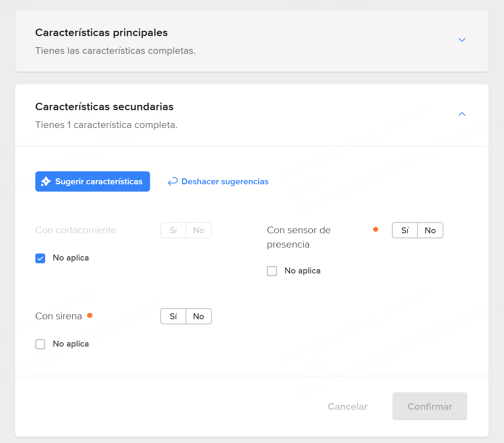Enable No aplica under Con sirena

(x=40, y=344)
